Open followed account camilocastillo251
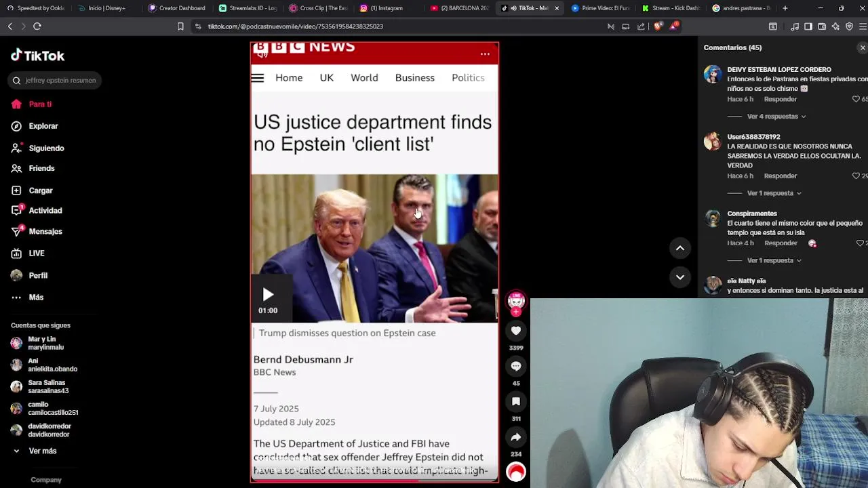The width and height of the screenshot is (868, 488). tap(45, 408)
